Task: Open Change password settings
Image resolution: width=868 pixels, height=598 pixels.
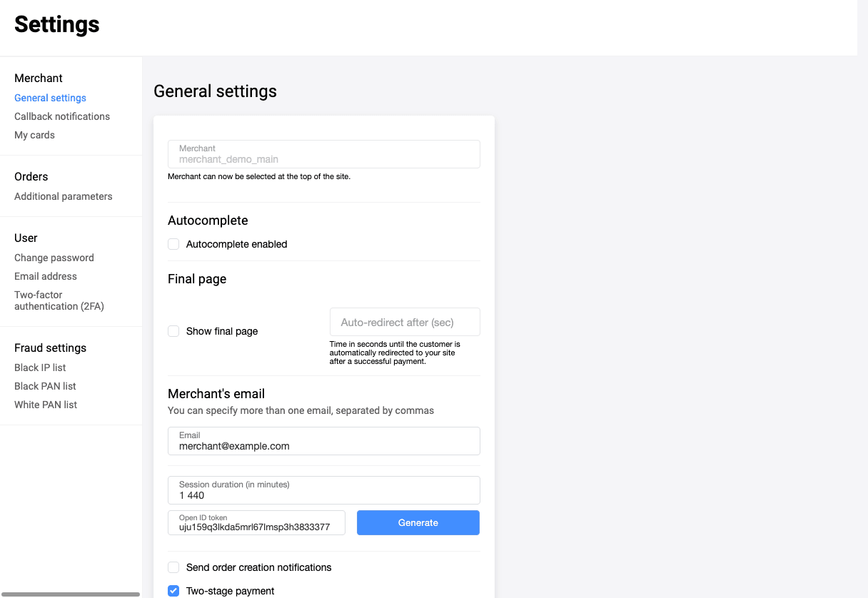Action: point(54,258)
